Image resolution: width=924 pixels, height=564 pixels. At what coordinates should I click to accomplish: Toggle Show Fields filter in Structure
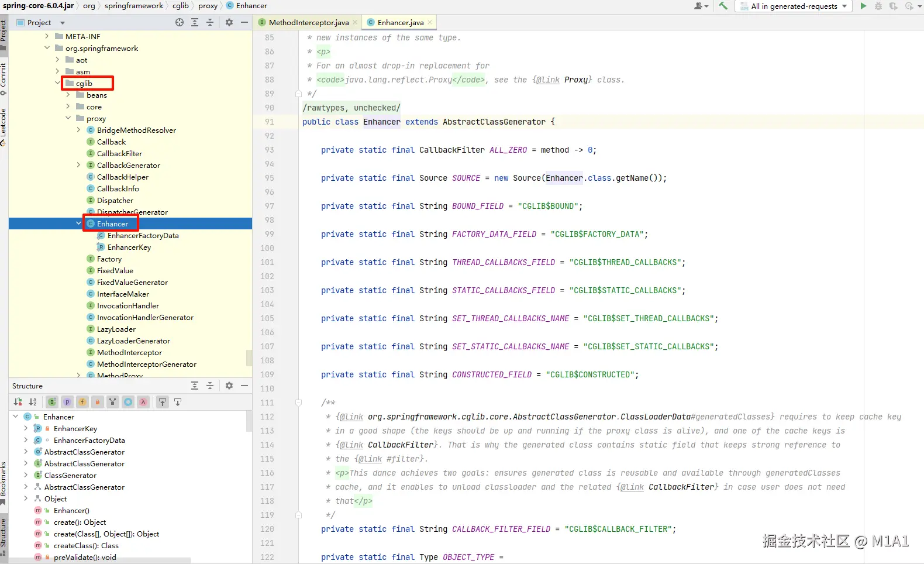[x=82, y=402]
